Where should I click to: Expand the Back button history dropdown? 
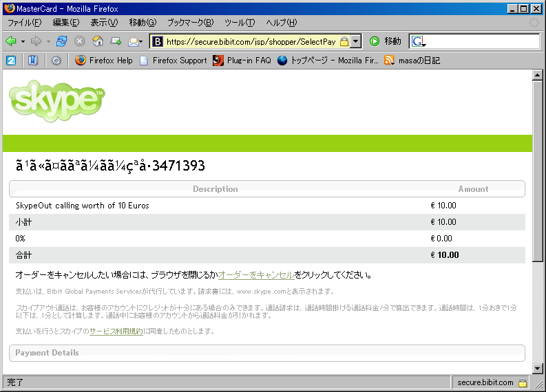(23, 41)
